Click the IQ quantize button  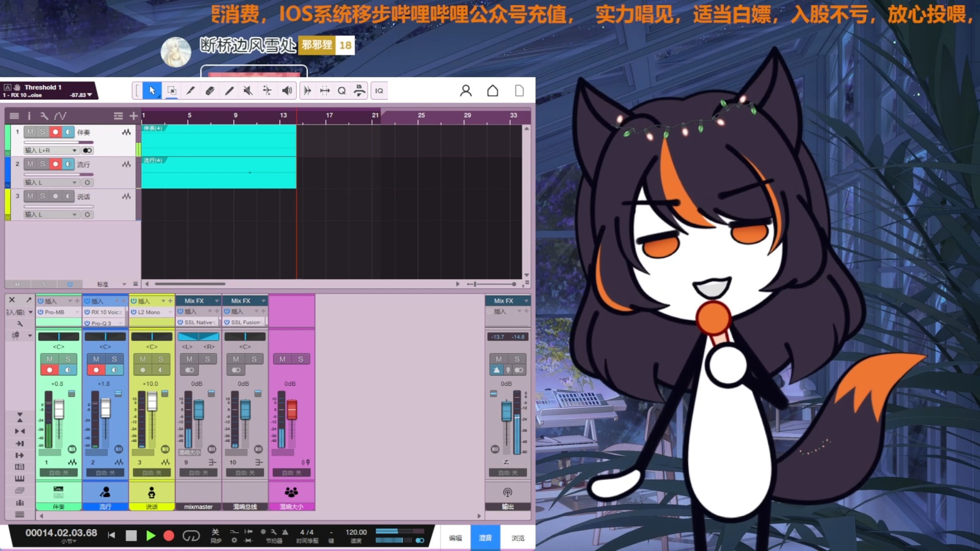pyautogui.click(x=379, y=91)
